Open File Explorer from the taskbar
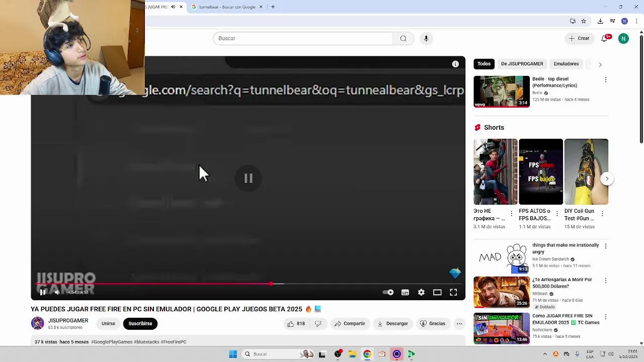Viewport: 644px width, 362px height. [352, 354]
